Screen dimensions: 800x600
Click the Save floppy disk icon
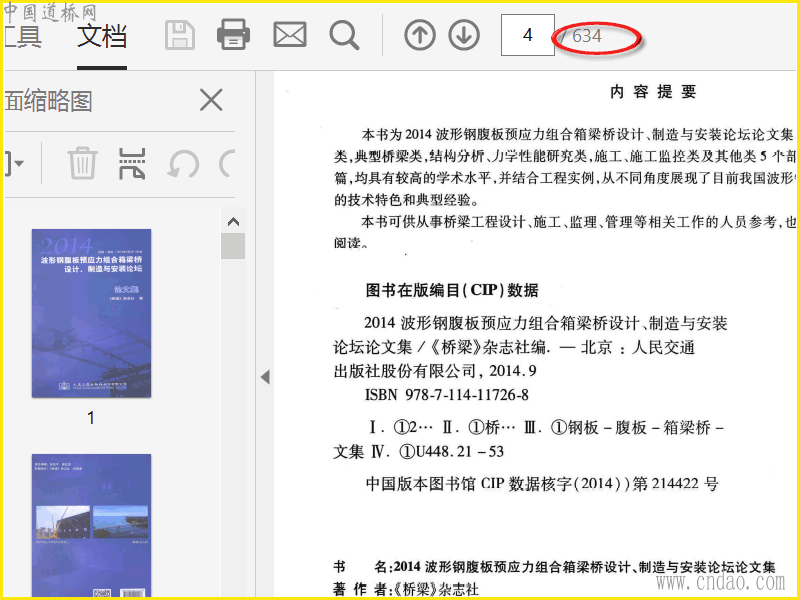(180, 35)
